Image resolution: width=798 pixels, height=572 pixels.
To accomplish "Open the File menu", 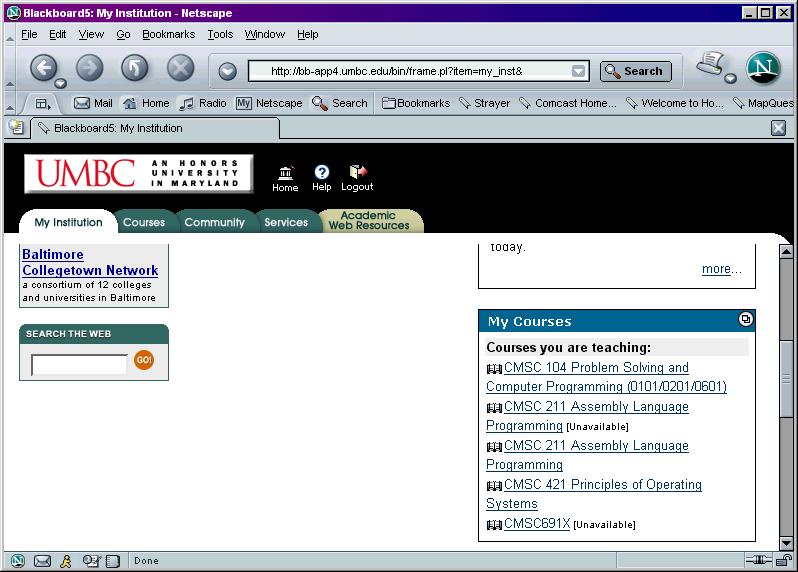I will (x=29, y=34).
